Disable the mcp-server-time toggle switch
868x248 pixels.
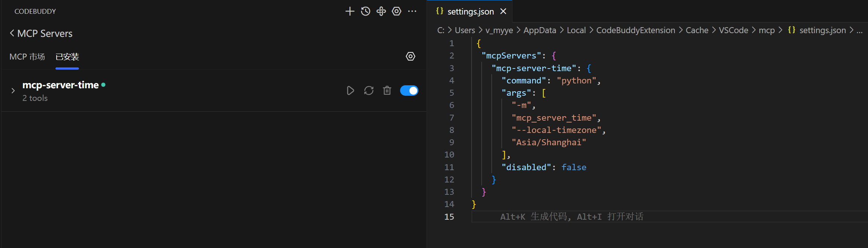tap(409, 90)
